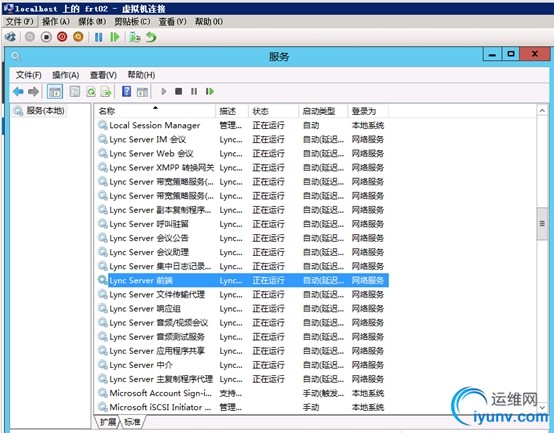Select Lync Server 主复制程序代理 service
The image size is (554, 433).
pos(242,379)
